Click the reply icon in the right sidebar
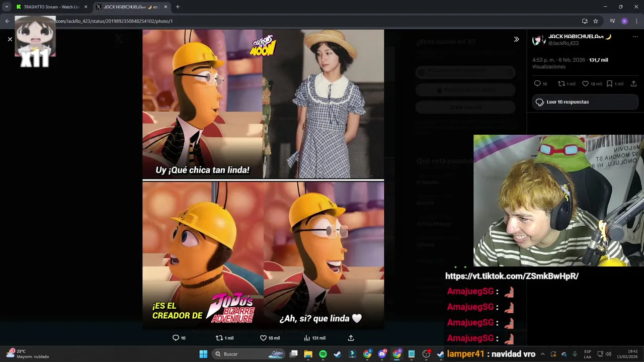The width and height of the screenshot is (644, 362). point(537,83)
